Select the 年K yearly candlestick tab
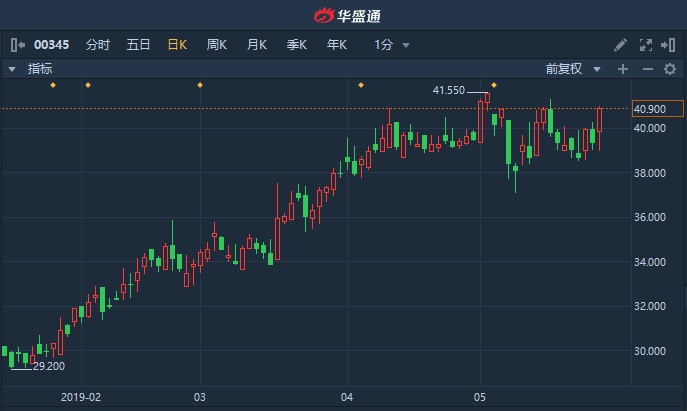Screen dimensions: 687x411 [x=336, y=45]
